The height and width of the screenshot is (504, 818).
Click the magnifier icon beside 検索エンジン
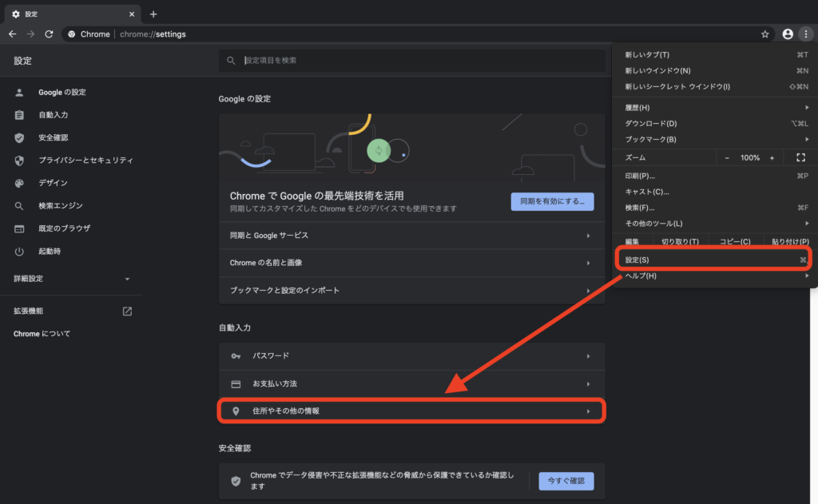(x=19, y=205)
